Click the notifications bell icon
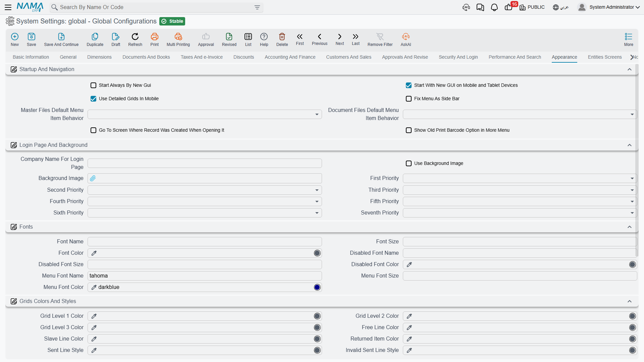 [x=494, y=7]
